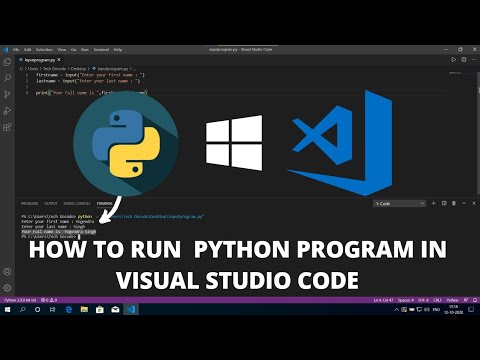This screenshot has width=480, height=360.
Task: Open the View menu
Action: [62, 50]
